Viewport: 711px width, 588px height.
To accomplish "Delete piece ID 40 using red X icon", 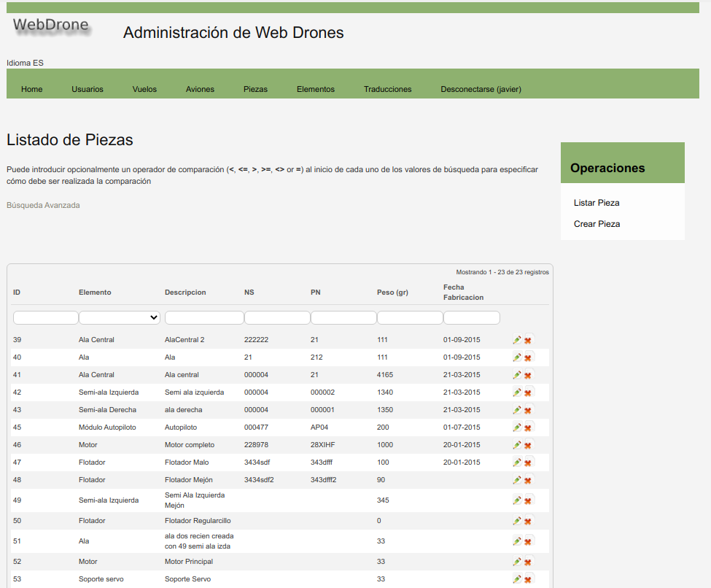I will click(528, 357).
